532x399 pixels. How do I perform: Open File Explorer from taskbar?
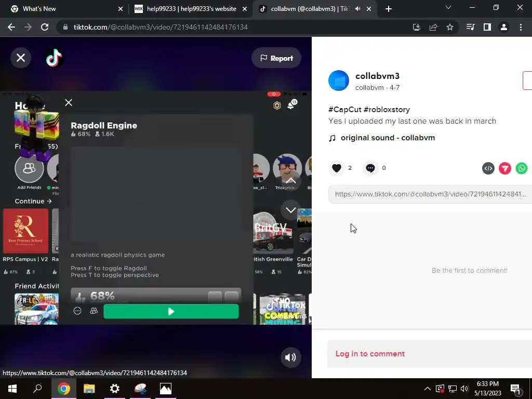click(89, 389)
